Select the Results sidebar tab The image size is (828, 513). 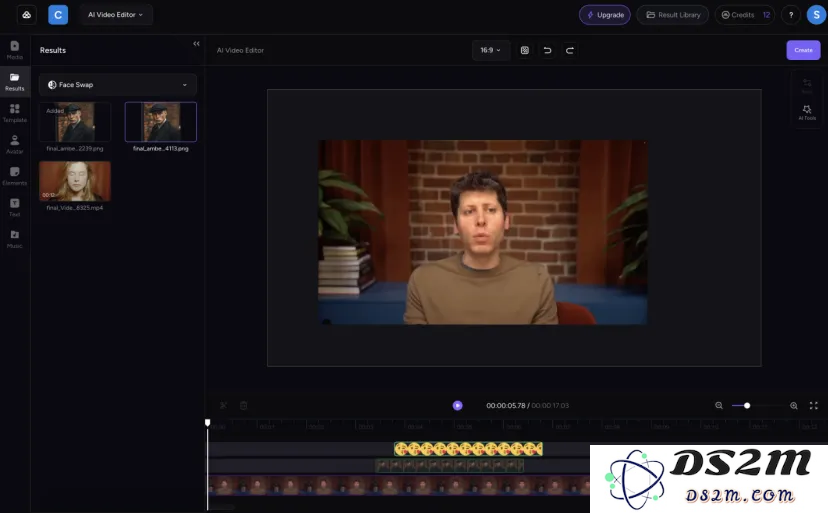[x=15, y=82]
